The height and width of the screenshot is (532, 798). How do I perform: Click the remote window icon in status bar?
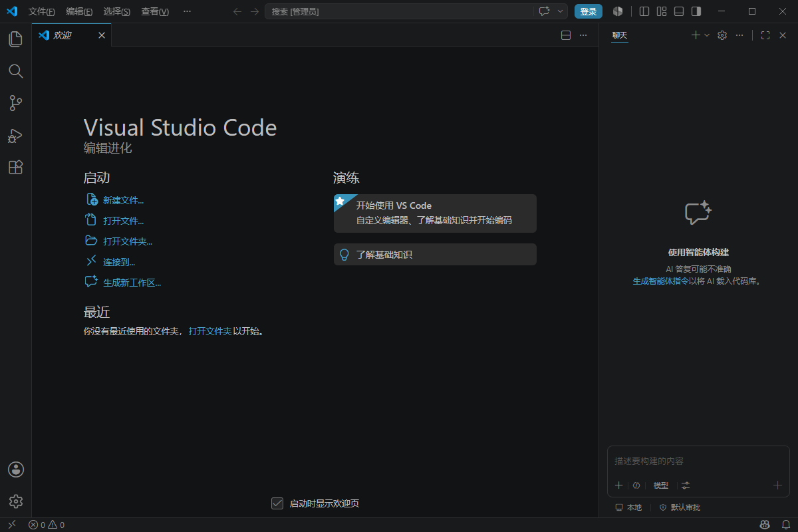[11, 525]
